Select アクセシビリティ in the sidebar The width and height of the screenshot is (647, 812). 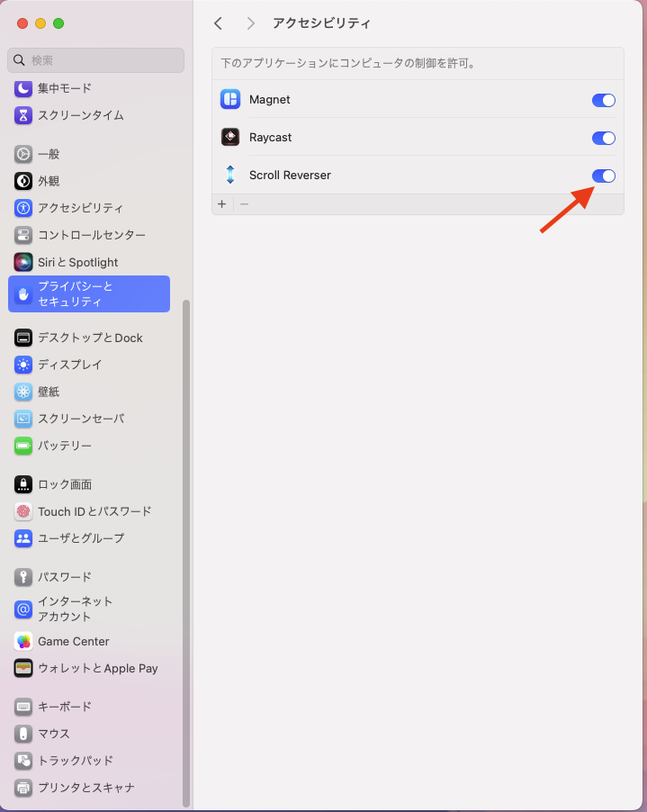(x=80, y=208)
